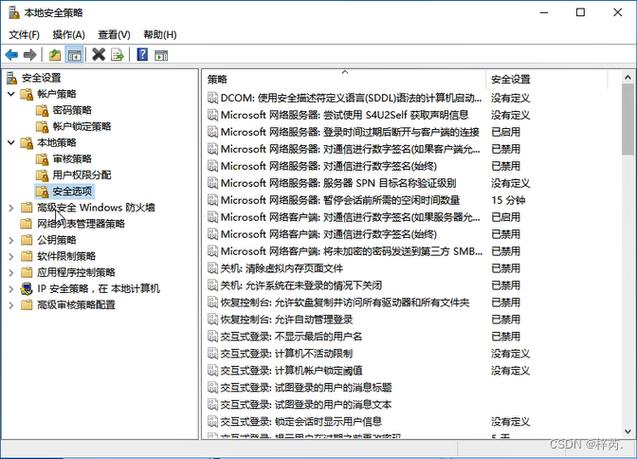637x459 pixels.
Task: Click the 本地安全策略 title bar icon
Action: click(x=14, y=13)
